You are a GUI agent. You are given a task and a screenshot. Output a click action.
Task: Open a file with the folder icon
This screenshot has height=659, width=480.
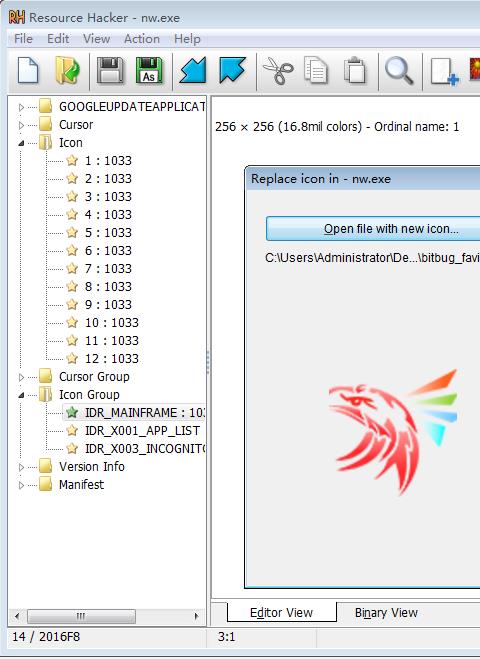(x=67, y=70)
